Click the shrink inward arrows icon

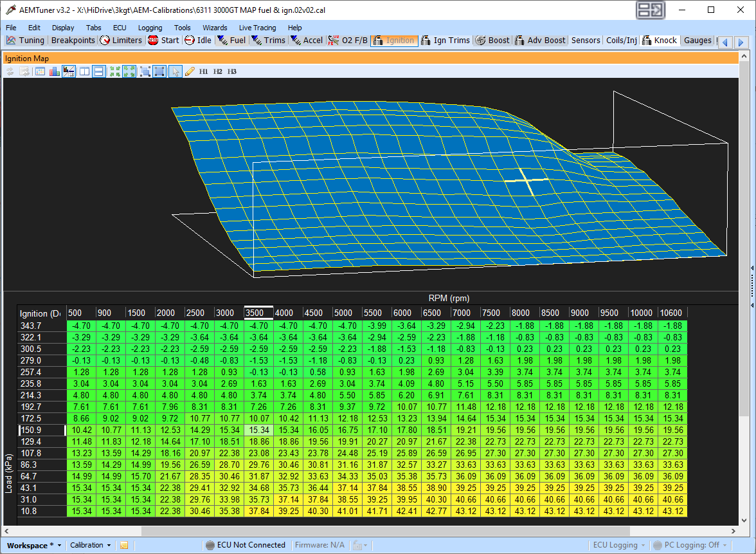click(114, 71)
